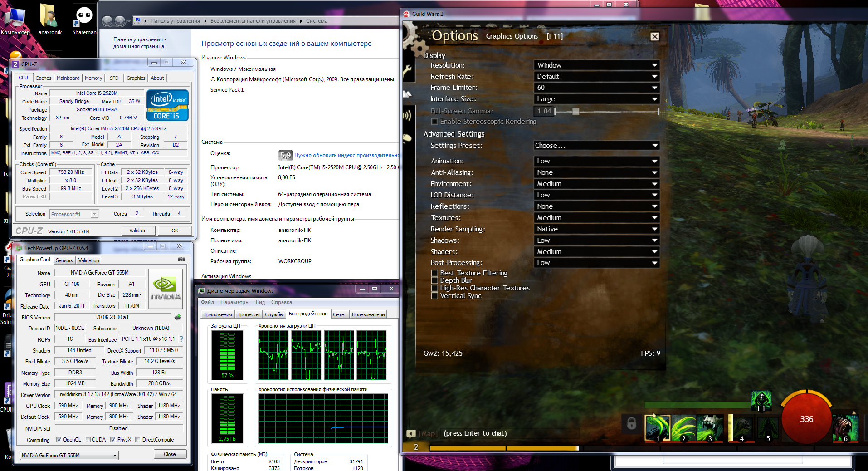The width and height of the screenshot is (868, 471).
Task: Uncheck OpenCL in GPU-Z
Action: click(59, 440)
